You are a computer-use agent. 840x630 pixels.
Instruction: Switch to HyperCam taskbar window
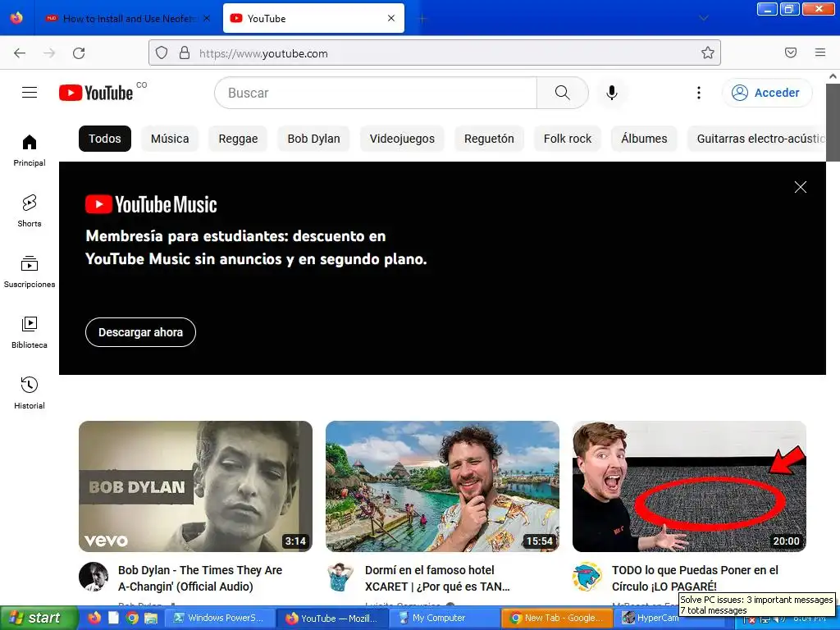pyautogui.click(x=650, y=619)
